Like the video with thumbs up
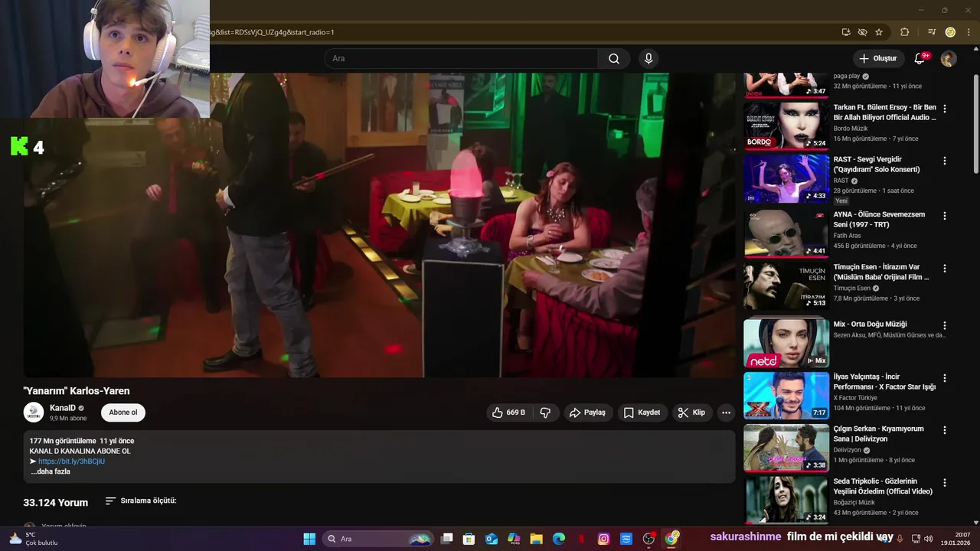This screenshot has height=551, width=980. click(x=510, y=412)
